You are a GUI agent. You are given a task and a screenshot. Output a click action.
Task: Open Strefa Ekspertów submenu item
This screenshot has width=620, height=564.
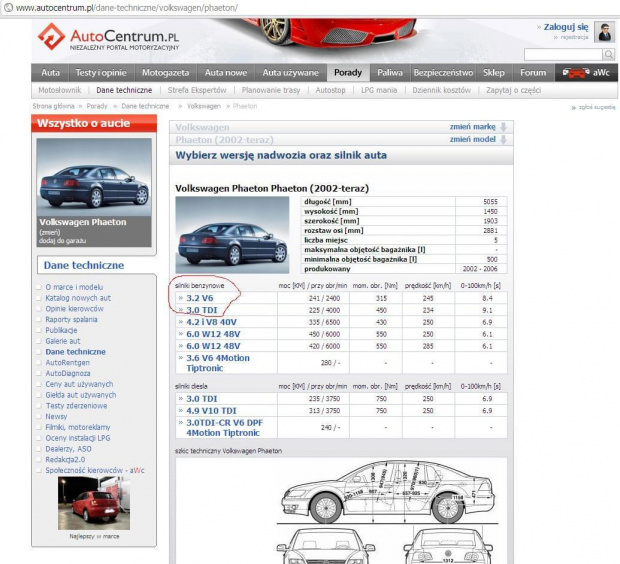[x=197, y=90]
